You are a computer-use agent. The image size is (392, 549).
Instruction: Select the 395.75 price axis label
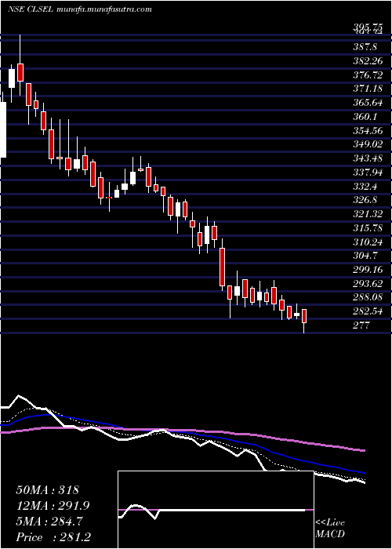[368, 29]
